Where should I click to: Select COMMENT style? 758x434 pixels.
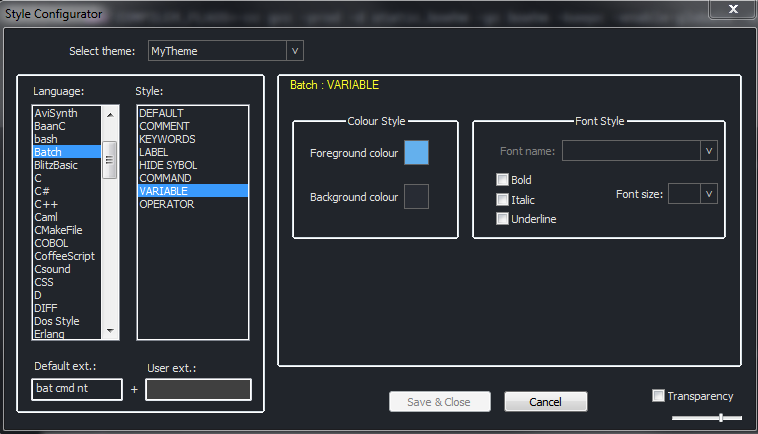[x=193, y=126]
